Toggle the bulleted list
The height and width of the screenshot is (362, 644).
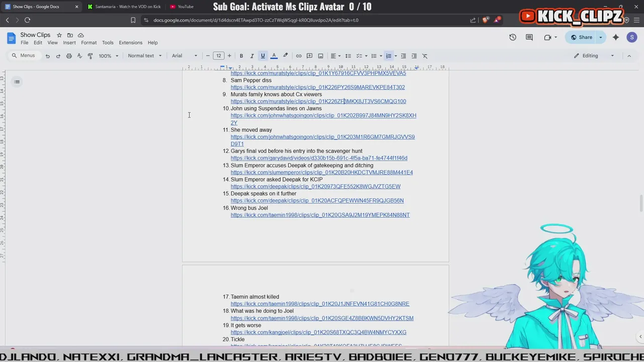click(x=374, y=56)
